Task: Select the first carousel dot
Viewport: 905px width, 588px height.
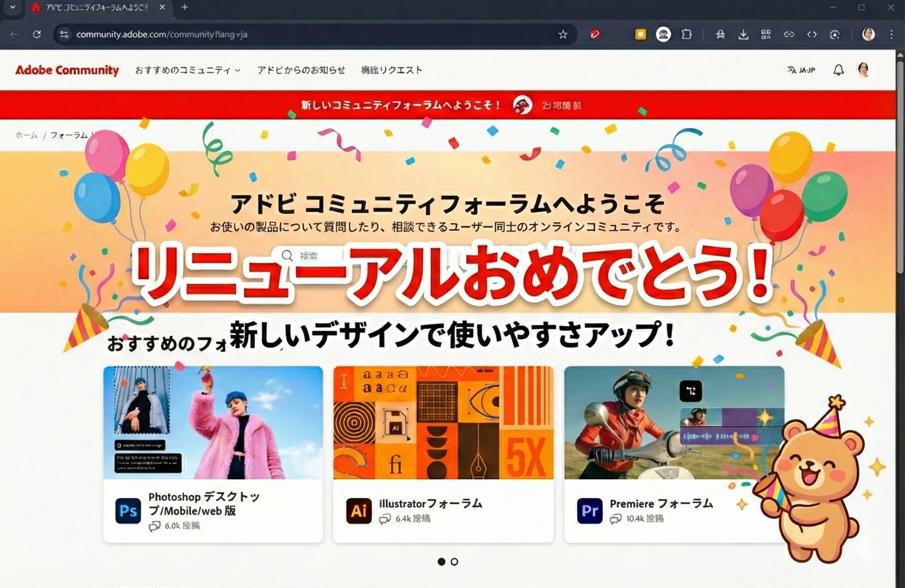Action: tap(442, 561)
